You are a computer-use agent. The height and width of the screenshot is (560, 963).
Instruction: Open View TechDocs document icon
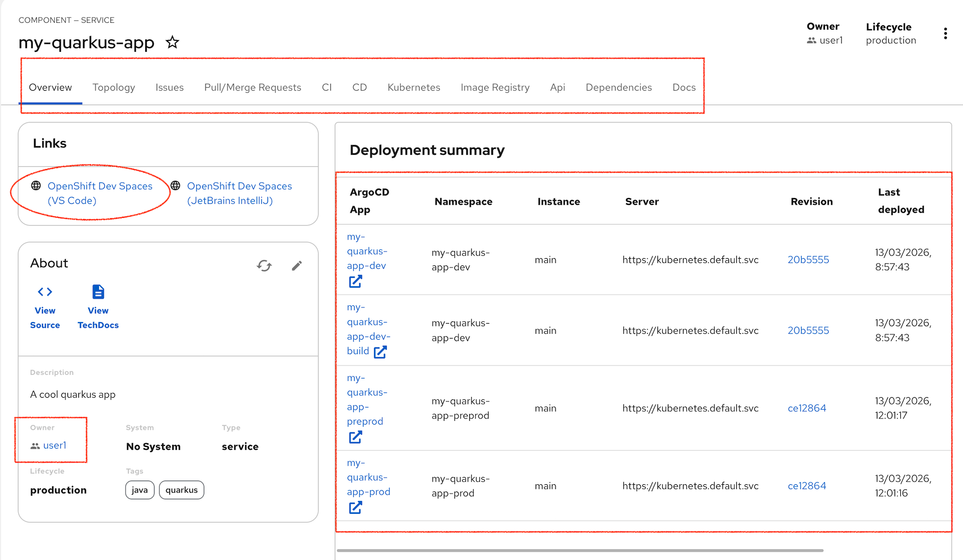pyautogui.click(x=98, y=292)
